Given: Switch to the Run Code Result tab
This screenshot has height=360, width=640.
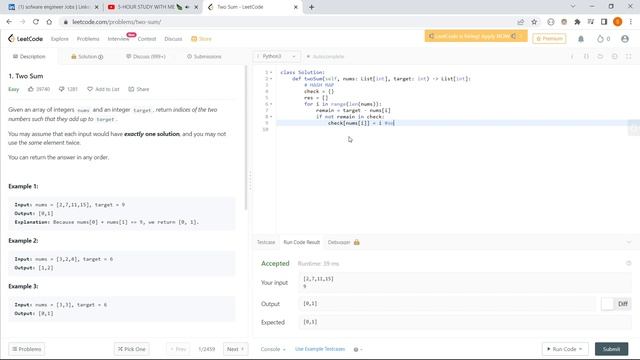Looking at the screenshot, I should 302,242.
